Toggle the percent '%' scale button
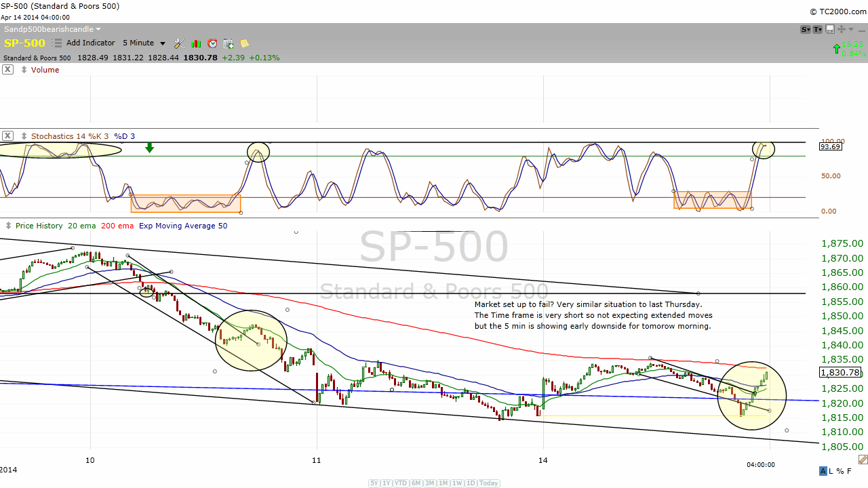 click(841, 471)
